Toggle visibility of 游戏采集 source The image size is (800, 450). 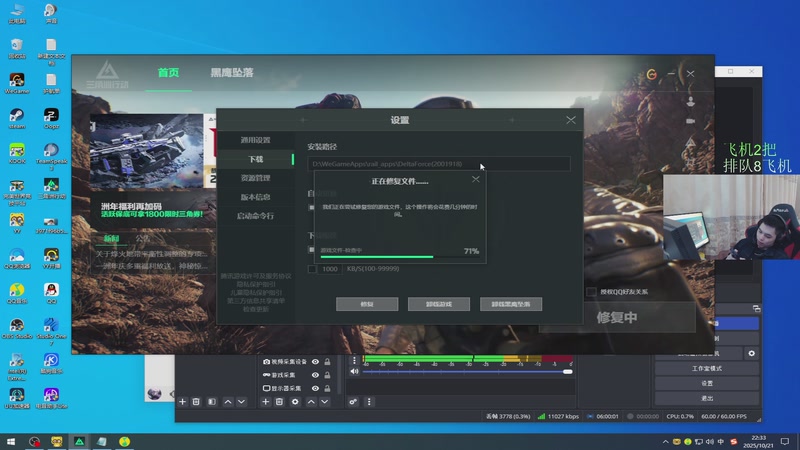315,375
